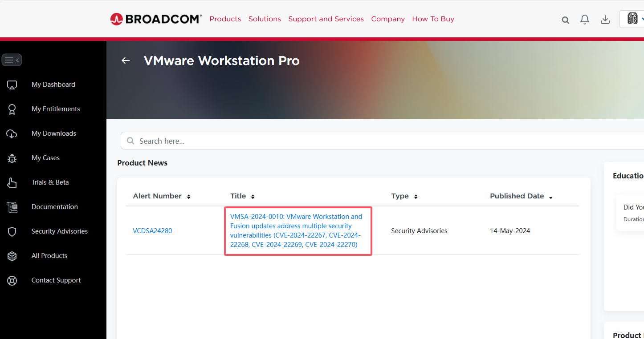Collapse the sidebar with the hamburger toggle
The image size is (644, 339).
[12, 60]
